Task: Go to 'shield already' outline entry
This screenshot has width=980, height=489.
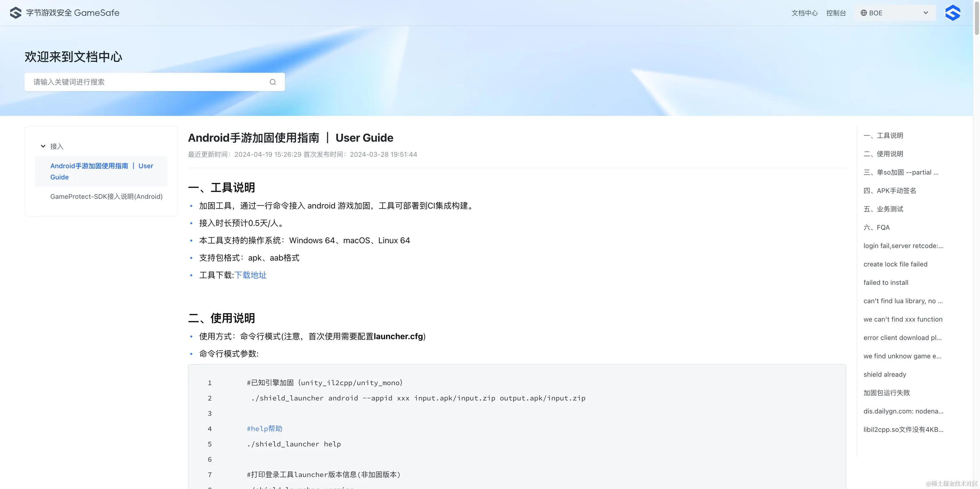Action: coord(884,375)
